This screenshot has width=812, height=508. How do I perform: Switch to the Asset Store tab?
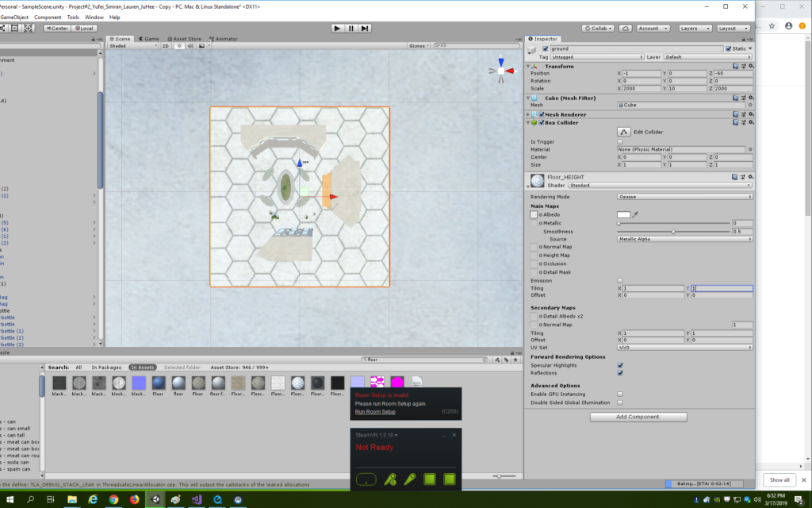184,39
